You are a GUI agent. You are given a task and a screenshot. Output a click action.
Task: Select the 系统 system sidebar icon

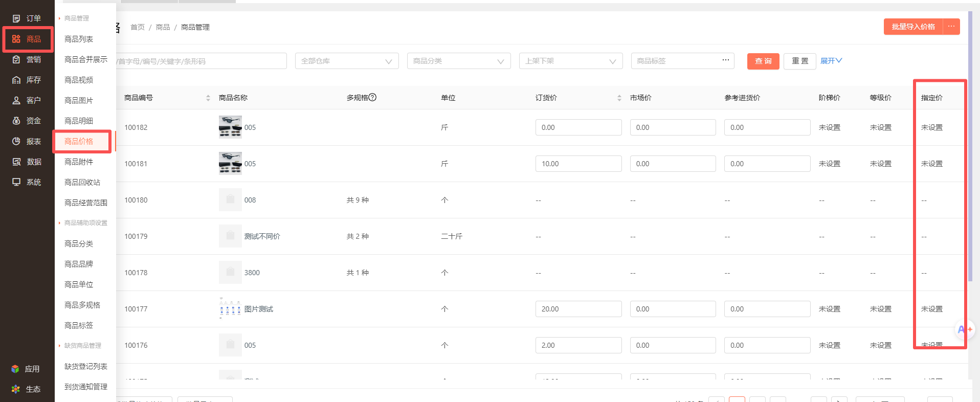coord(16,182)
